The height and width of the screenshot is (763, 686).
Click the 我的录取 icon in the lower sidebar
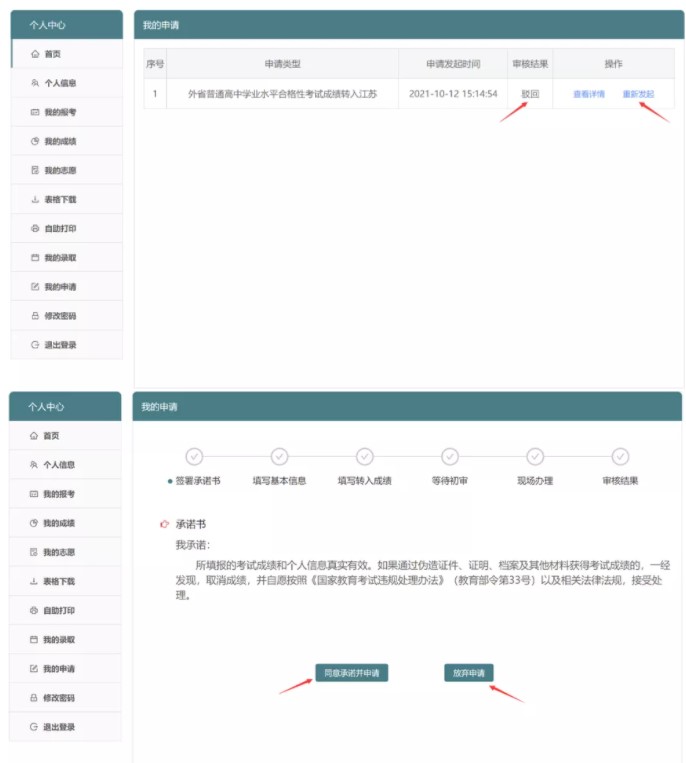pyautogui.click(x=34, y=639)
